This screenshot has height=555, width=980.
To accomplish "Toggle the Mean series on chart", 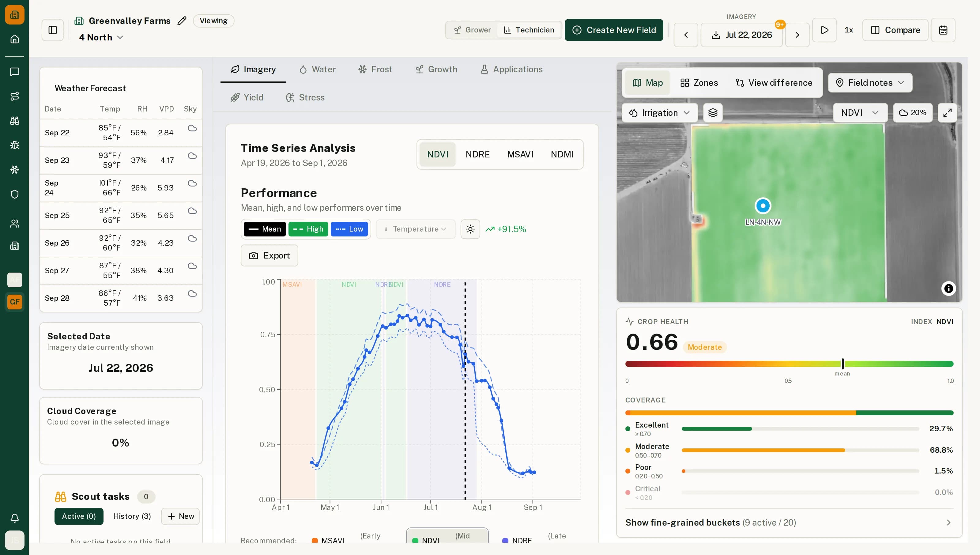I will point(265,229).
